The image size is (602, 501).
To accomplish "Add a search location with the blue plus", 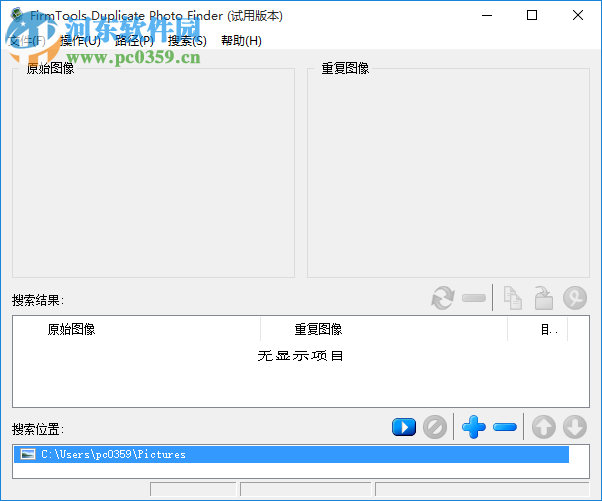I will point(473,427).
